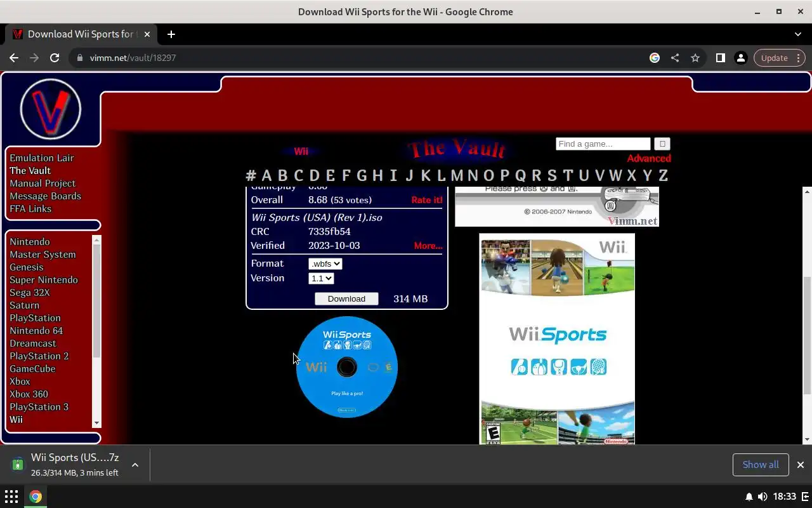
Task: Select Sega 32X in the systems list
Action: click(x=29, y=293)
